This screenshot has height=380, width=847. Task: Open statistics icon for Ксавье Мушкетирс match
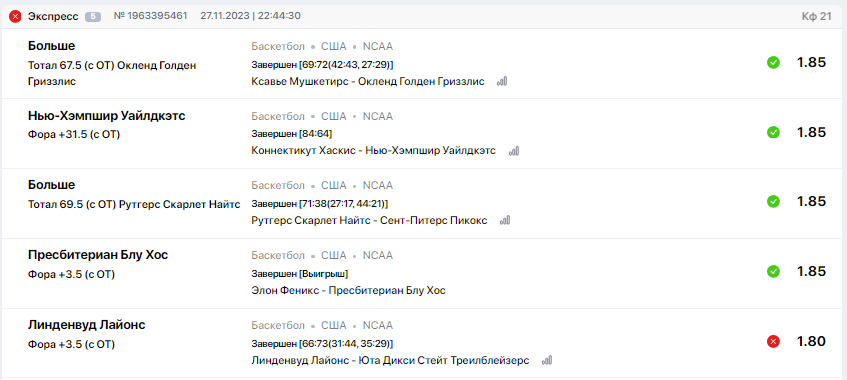[502, 82]
